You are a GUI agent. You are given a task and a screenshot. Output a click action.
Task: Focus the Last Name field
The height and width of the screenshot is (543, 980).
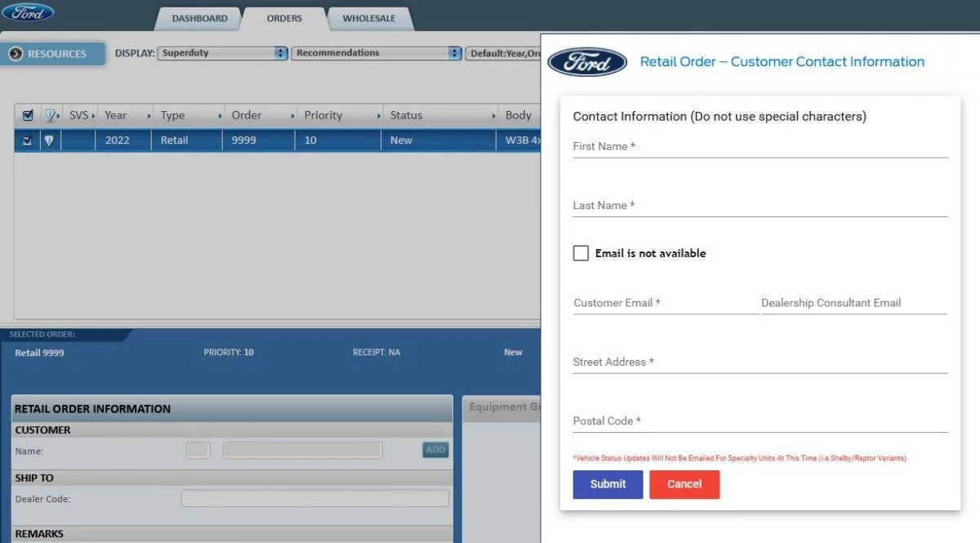pos(760,206)
